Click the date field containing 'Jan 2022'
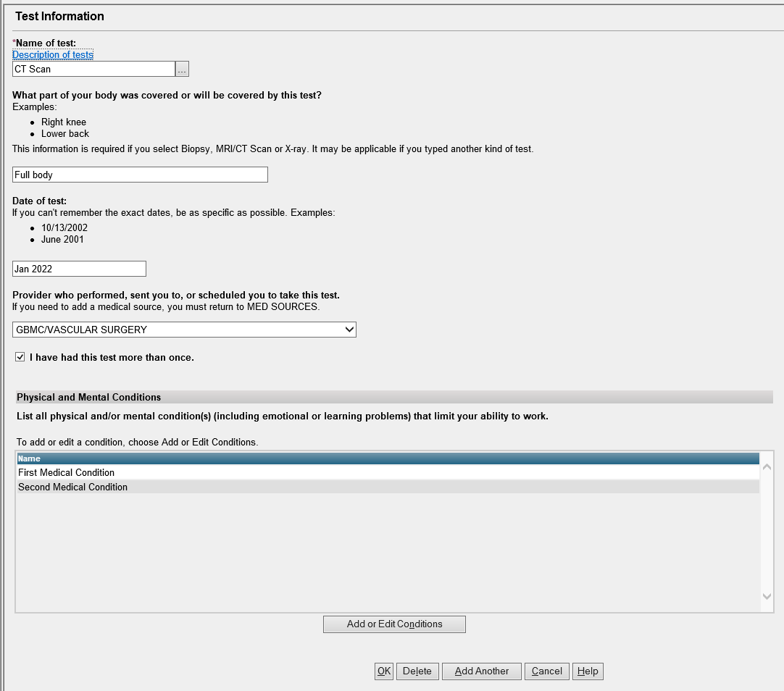784x691 pixels. click(x=79, y=269)
